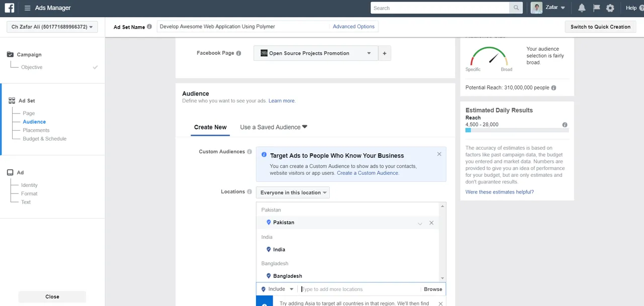The width and height of the screenshot is (644, 306).
Task: Click the locations list scrollbar
Action: [442, 242]
